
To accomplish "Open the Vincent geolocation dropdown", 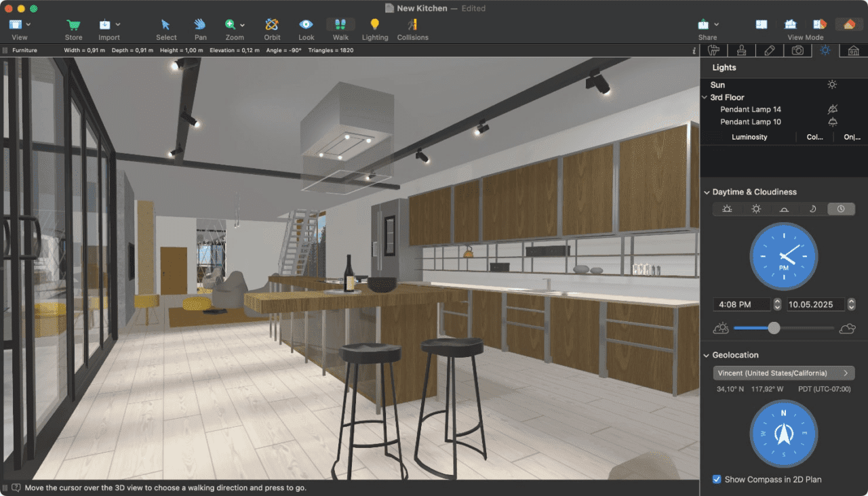I will point(783,373).
